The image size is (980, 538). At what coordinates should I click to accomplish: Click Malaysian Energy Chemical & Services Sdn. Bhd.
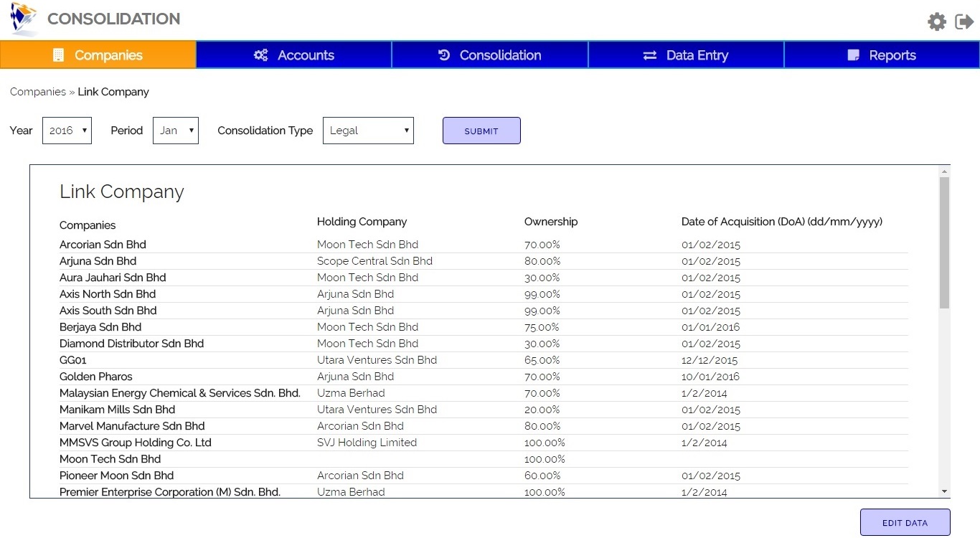tap(180, 393)
